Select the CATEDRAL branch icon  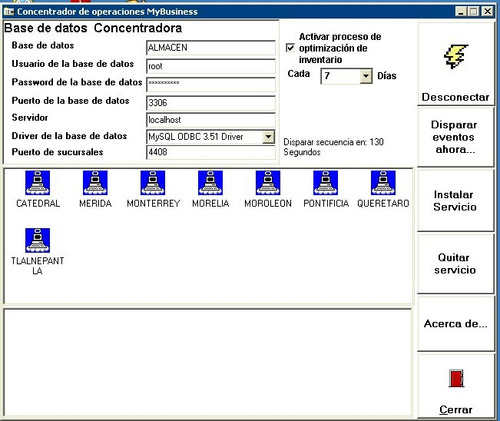tap(38, 183)
